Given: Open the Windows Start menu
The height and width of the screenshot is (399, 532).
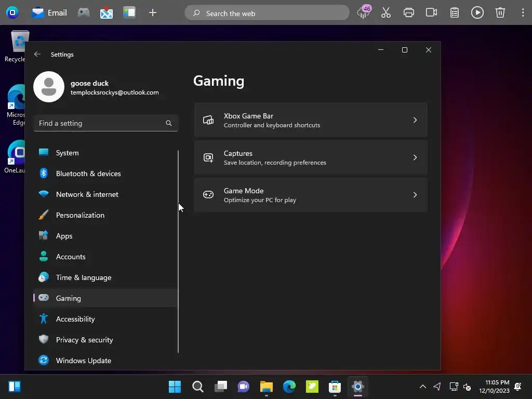Looking at the screenshot, I should click(175, 387).
